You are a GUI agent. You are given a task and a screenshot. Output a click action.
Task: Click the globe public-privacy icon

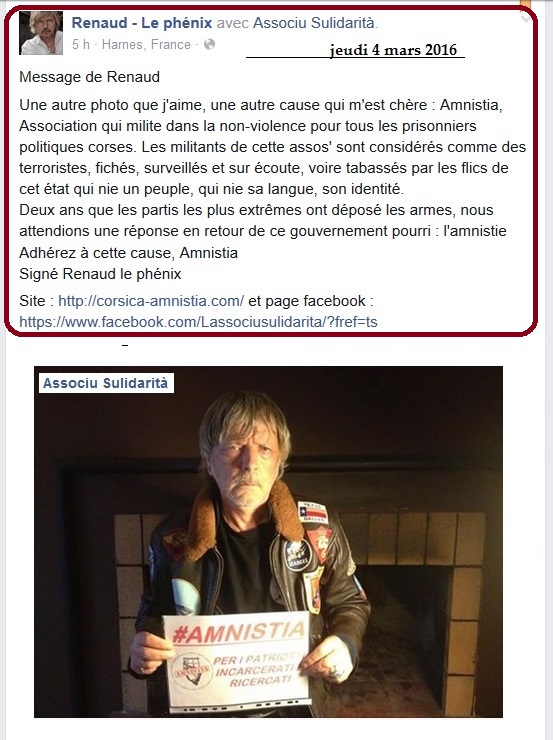click(x=209, y=44)
